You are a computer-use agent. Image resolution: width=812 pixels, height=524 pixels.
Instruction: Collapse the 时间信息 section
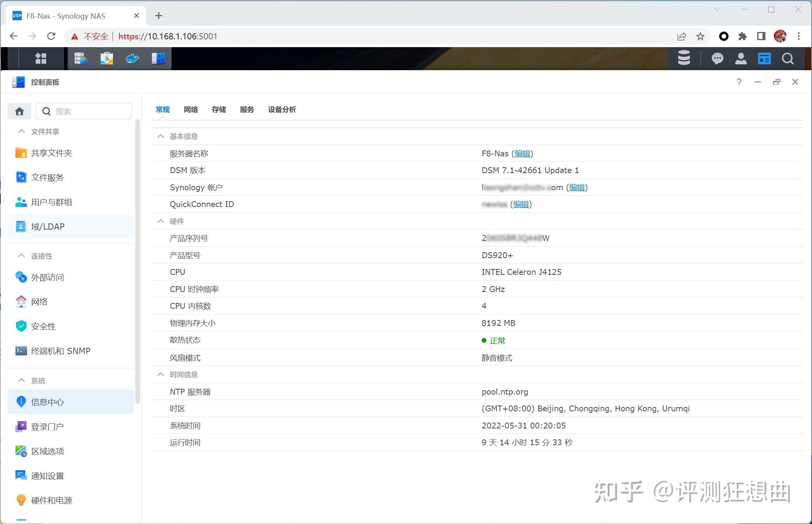(x=160, y=374)
